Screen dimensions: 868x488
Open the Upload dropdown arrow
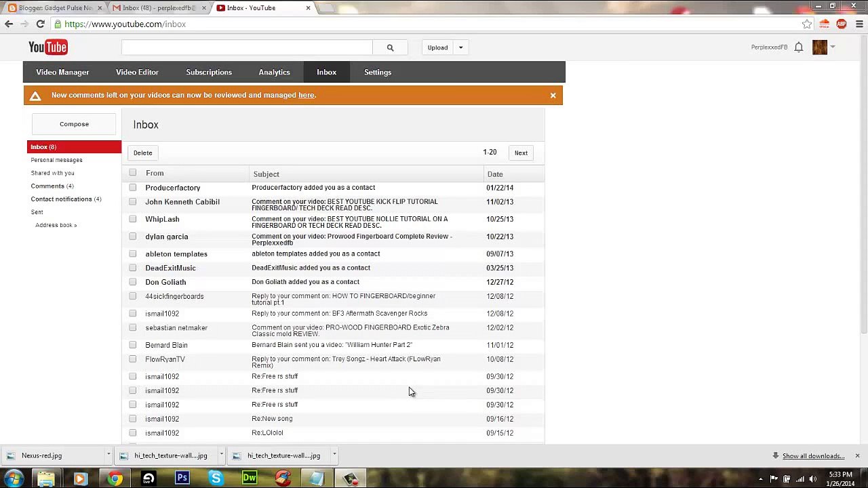point(460,47)
